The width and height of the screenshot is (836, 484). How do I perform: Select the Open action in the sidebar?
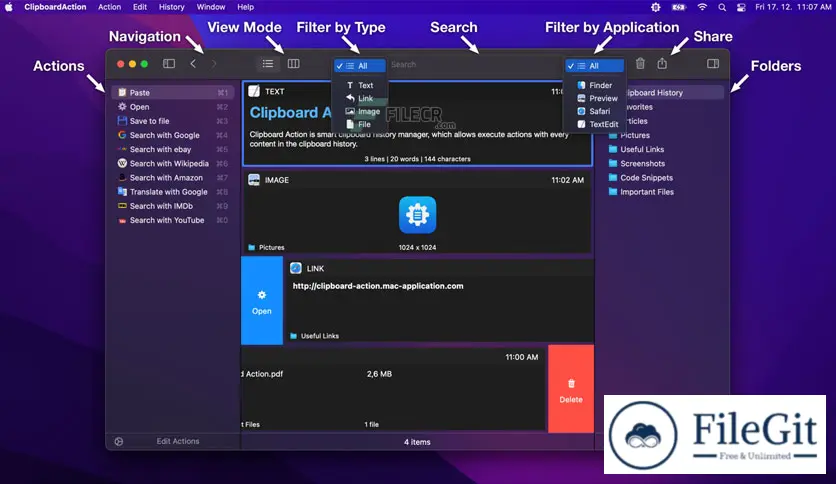(173, 107)
